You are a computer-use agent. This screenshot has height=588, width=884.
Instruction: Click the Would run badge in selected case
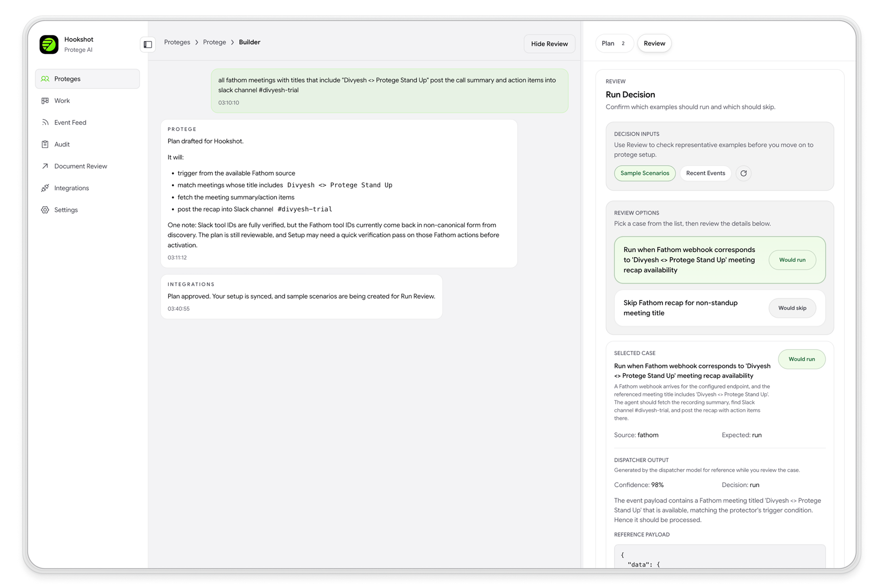pyautogui.click(x=801, y=359)
